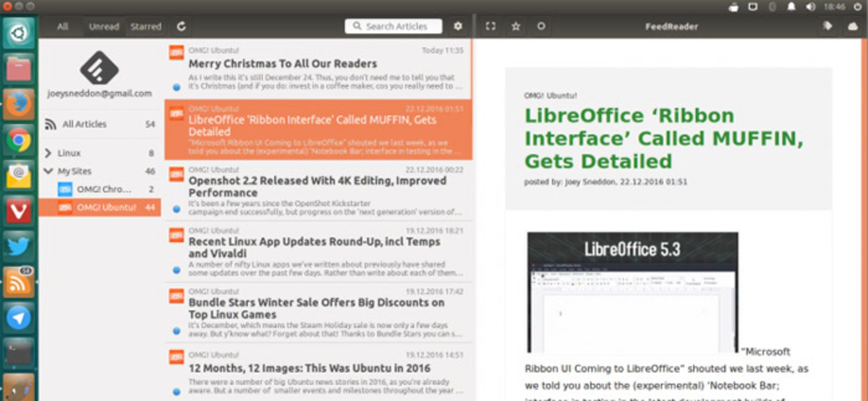Screen dimensions: 868x401
Task: Enter fullscreen article view
Action: 491,26
